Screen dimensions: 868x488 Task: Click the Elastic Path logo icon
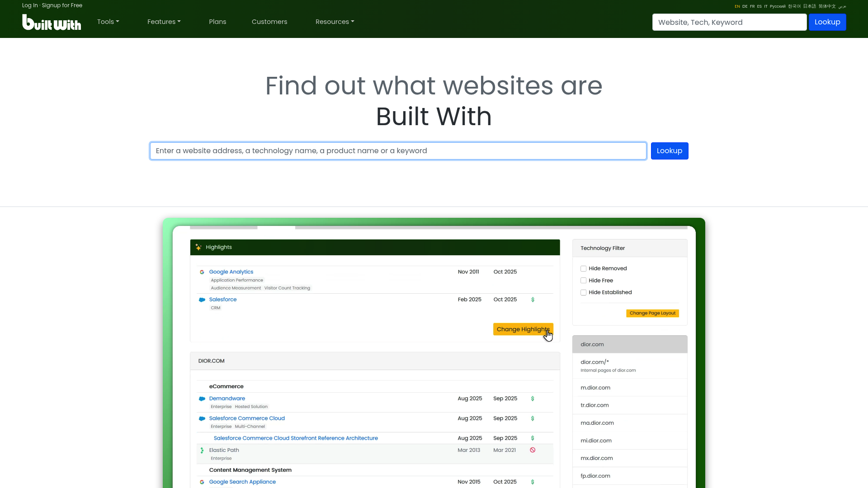coord(202,450)
